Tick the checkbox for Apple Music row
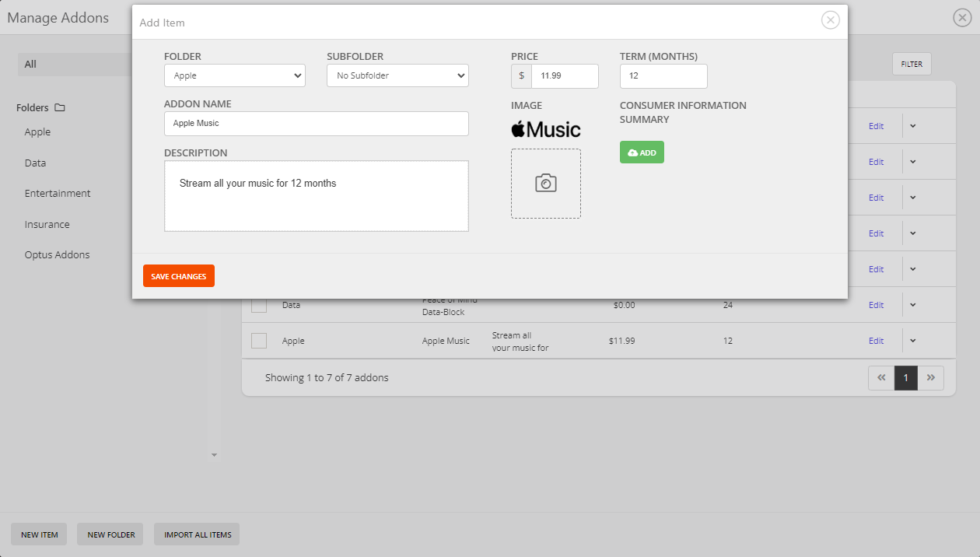This screenshot has width=980, height=557. (259, 341)
